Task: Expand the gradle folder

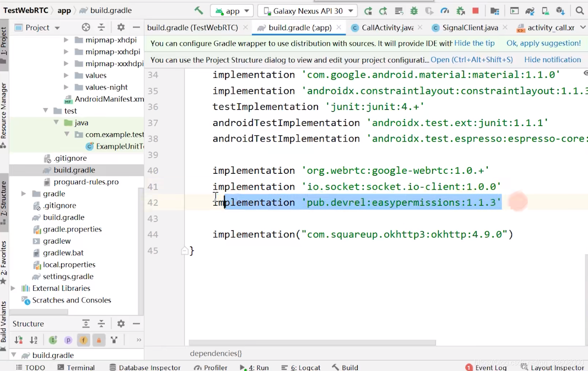Action: tap(23, 194)
